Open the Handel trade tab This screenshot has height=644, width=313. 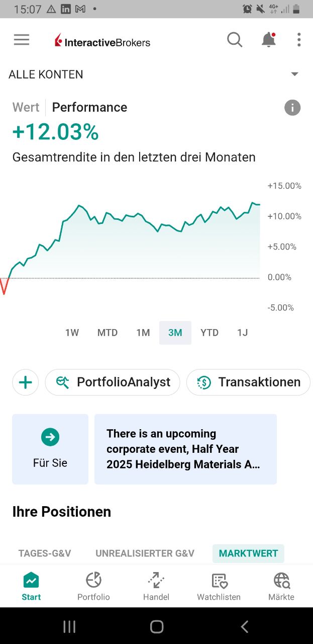[156, 587]
